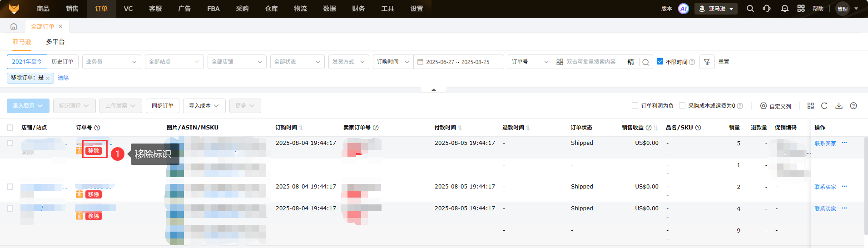Click help icon next to 卖家订单号 header
Viewport: 868px width, 248px height.
376,128
